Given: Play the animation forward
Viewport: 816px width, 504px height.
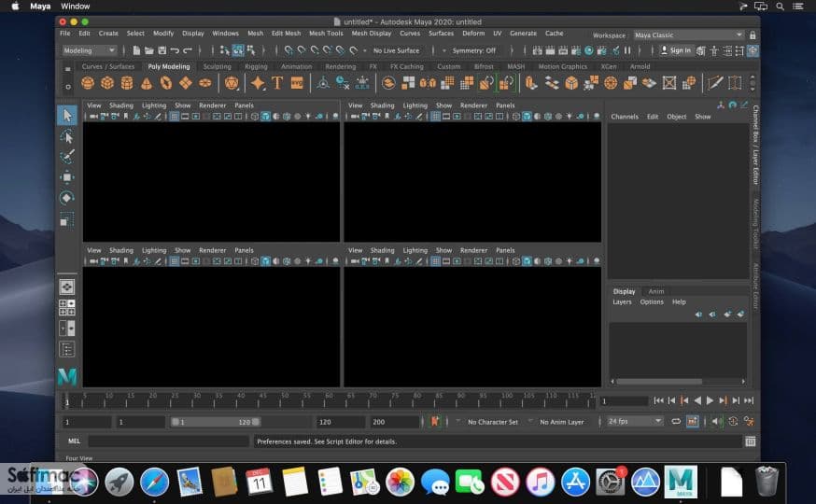Looking at the screenshot, I should click(710, 400).
